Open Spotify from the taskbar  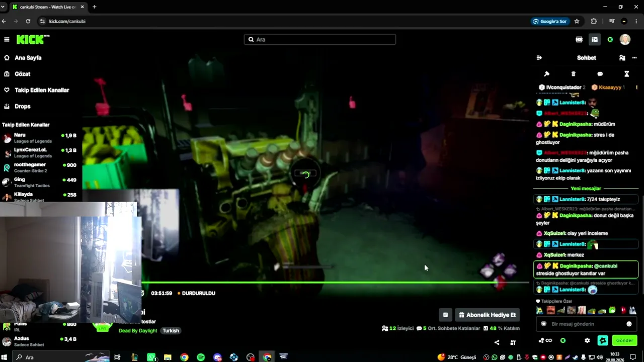coord(201,357)
